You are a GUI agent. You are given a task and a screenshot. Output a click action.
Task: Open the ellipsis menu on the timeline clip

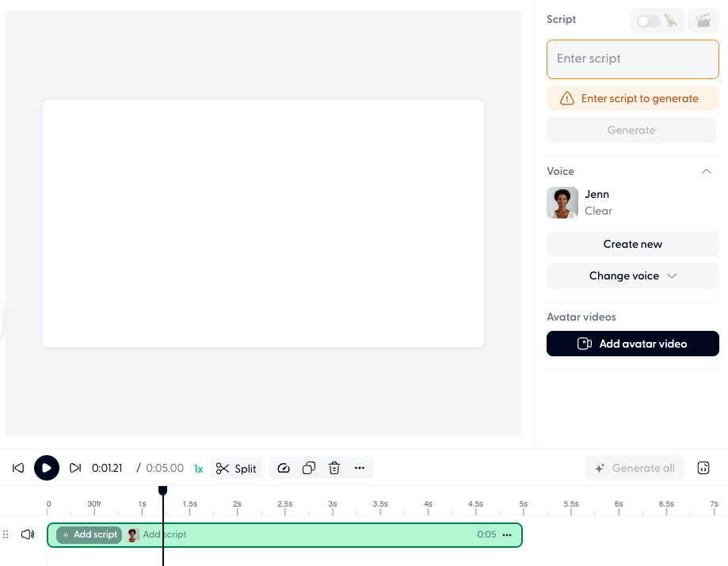tap(506, 534)
